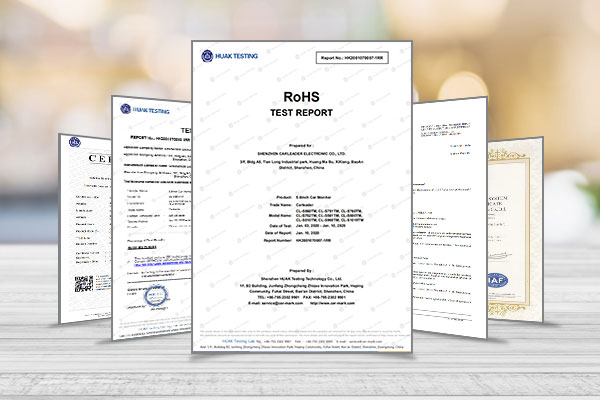Image resolution: width=600 pixels, height=400 pixels.
Task: Click the 'CE' heading on far-left certificate
Action: 99,159
